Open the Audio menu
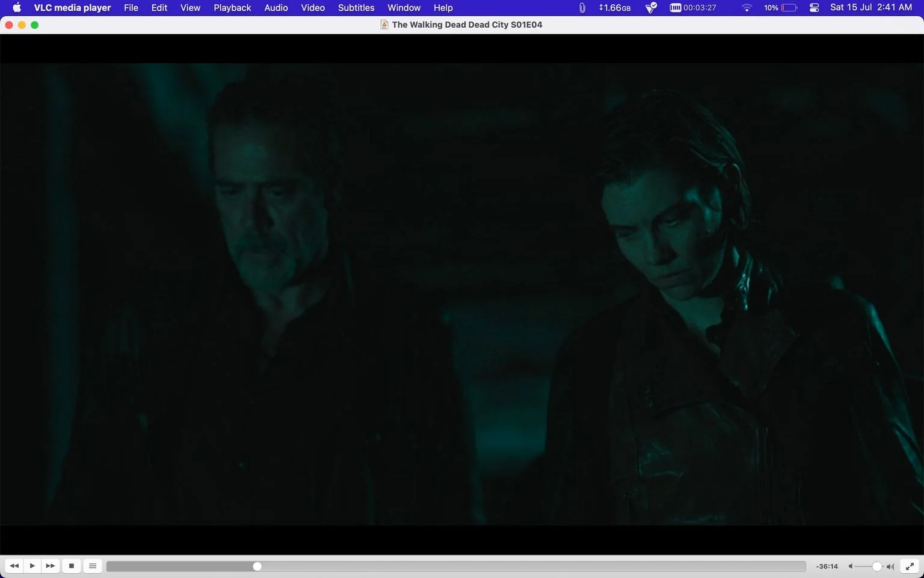Image resolution: width=924 pixels, height=578 pixels. [276, 8]
